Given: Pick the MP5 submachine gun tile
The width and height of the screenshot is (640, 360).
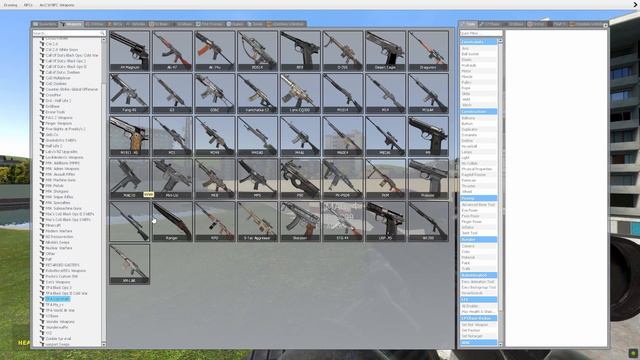Looking at the screenshot, I should pyautogui.click(x=258, y=179).
